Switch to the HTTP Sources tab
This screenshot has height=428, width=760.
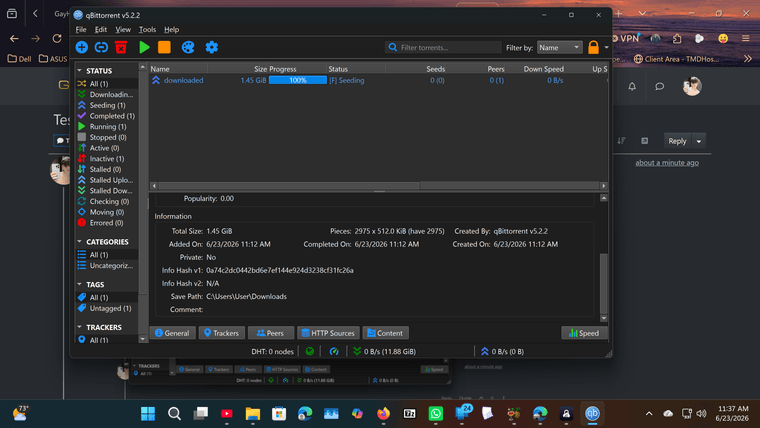tap(328, 333)
